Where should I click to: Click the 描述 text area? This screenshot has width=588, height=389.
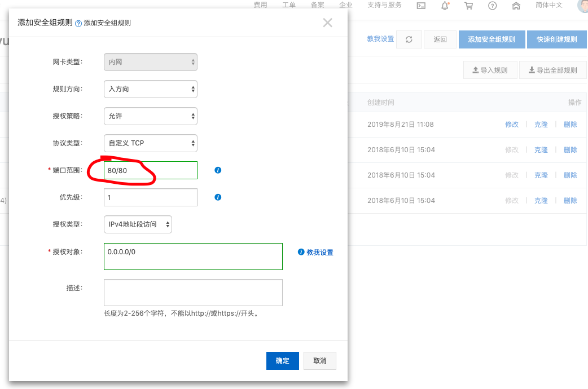click(193, 293)
